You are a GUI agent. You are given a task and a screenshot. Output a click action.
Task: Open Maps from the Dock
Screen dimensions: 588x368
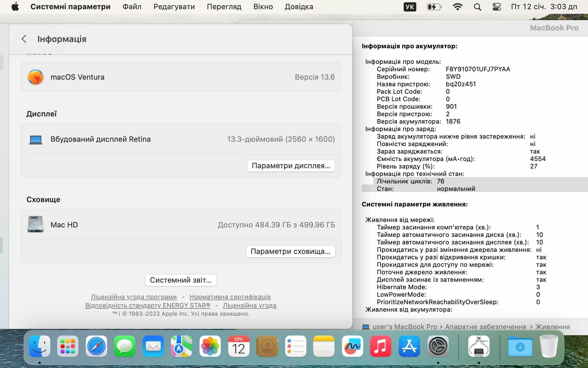tap(181, 346)
